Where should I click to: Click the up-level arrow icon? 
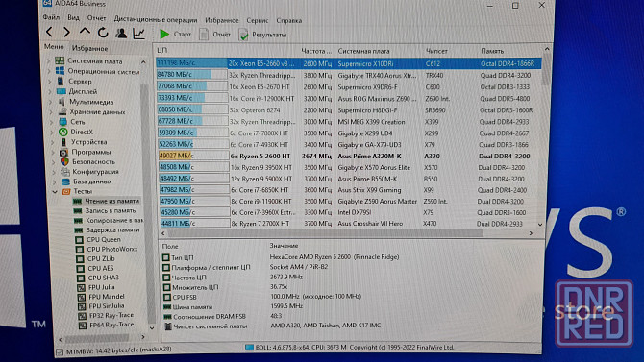pyautogui.click(x=85, y=32)
